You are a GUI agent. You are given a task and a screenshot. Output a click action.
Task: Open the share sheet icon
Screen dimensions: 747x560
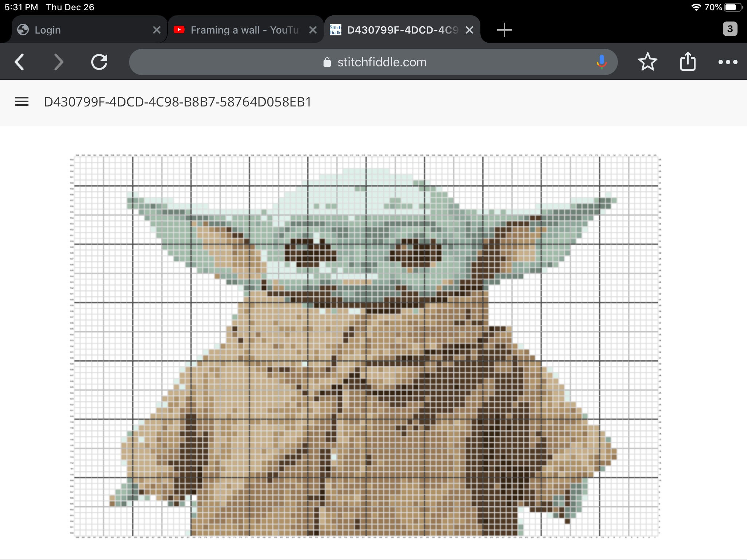[688, 62]
